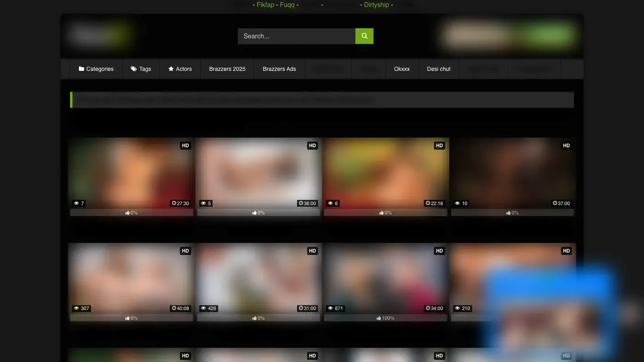Open the video thumbnail with duration 40:08
This screenshot has height=362, width=644.
[x=131, y=278]
